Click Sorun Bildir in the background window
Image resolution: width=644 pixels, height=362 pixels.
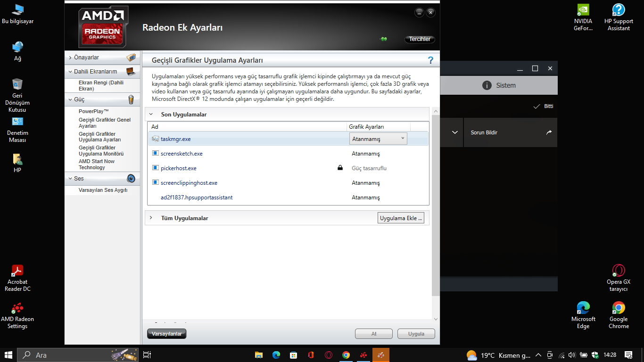click(x=484, y=132)
